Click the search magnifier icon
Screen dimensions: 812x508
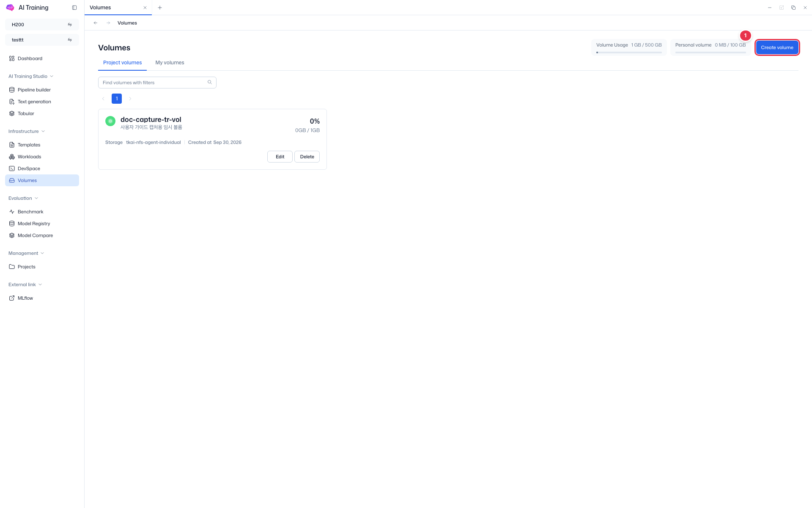pos(210,82)
